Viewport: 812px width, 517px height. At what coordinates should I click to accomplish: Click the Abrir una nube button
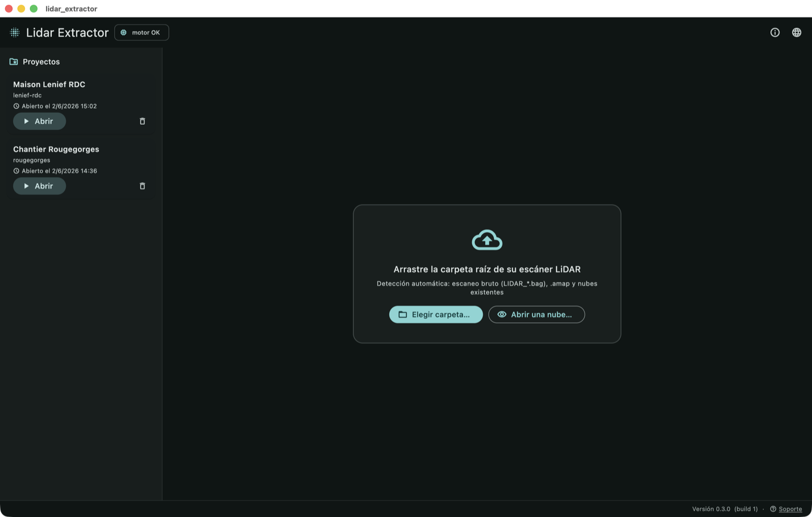pos(536,315)
